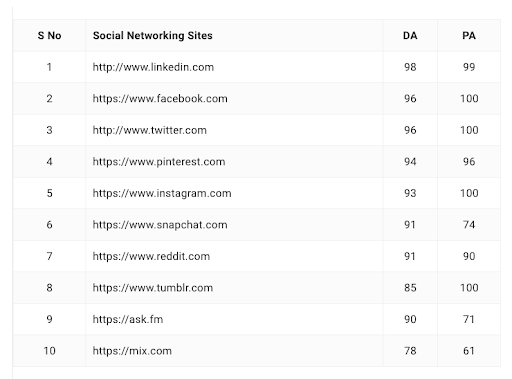Screen dimensions: 512x379
Task: Select the DA value 98 for LinkedIn
Action: pyautogui.click(x=410, y=67)
